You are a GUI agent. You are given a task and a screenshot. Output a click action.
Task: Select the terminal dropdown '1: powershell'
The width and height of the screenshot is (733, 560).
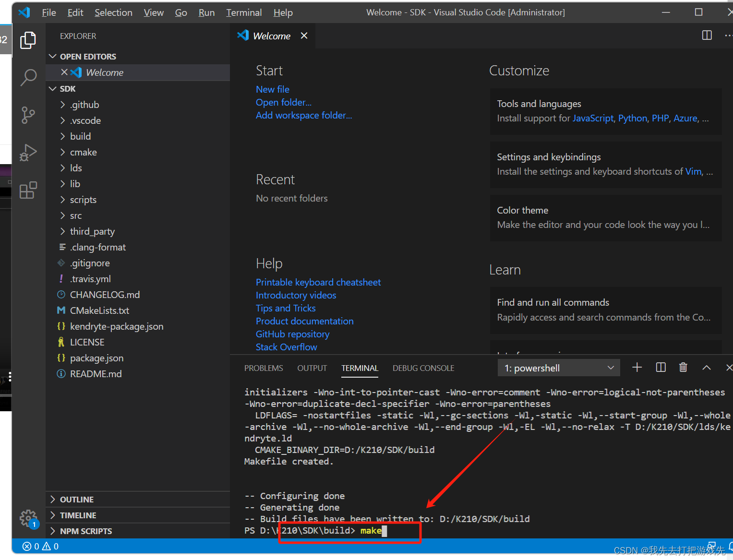559,368
